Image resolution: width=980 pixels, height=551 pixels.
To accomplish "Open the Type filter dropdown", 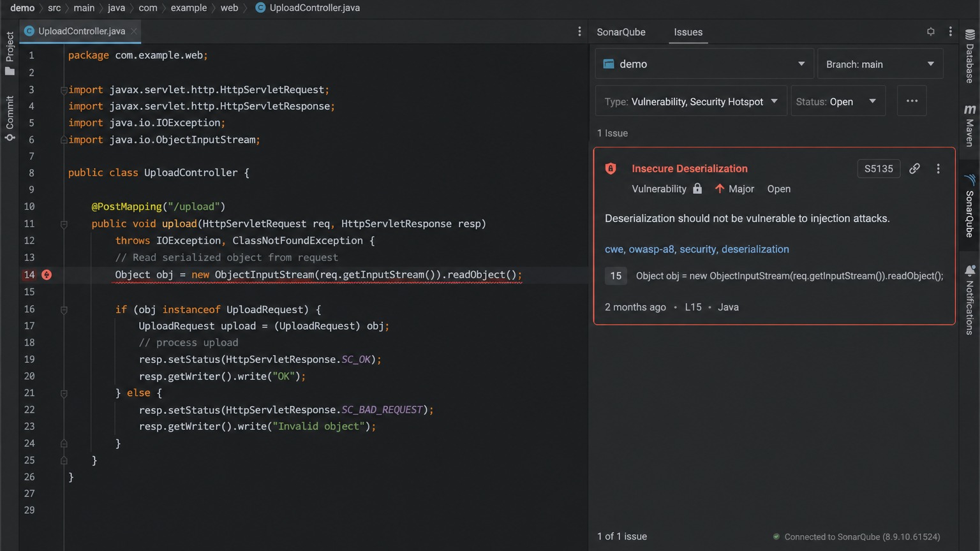I will click(691, 101).
